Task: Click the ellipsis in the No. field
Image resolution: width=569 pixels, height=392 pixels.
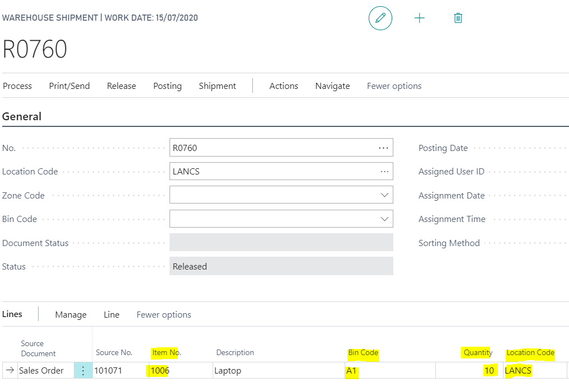Action: [383, 148]
